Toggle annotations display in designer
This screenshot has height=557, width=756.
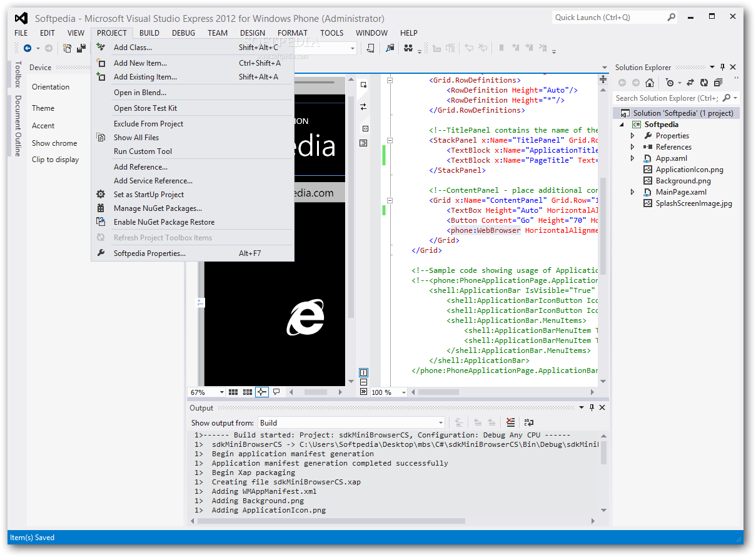tap(276, 392)
